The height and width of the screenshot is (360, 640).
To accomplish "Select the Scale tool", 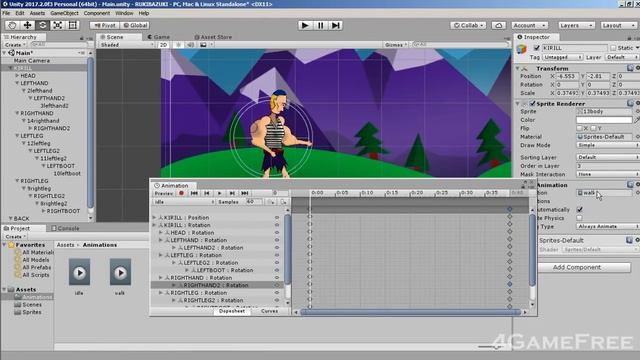I will tap(58, 25).
